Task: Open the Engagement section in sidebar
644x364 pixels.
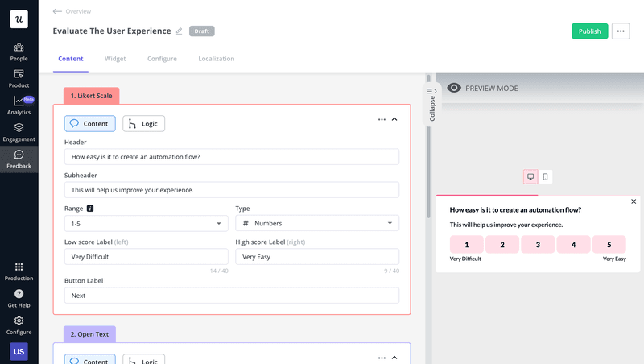Action: pos(19,133)
